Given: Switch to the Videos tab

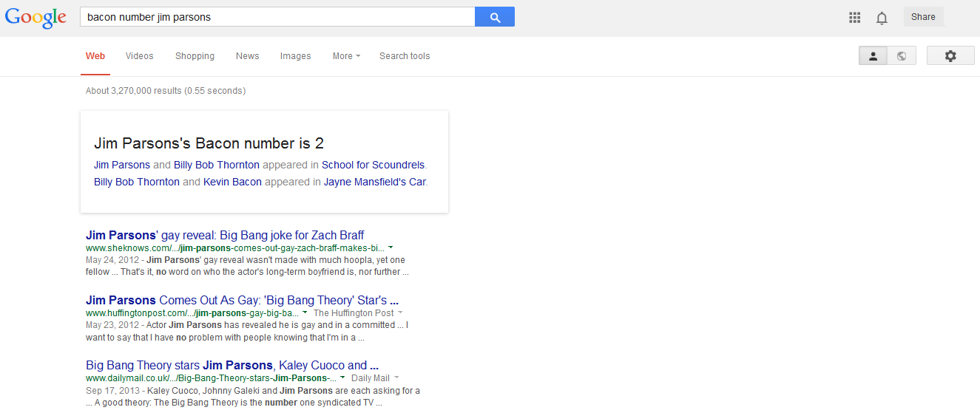Looking at the screenshot, I should 140,56.
